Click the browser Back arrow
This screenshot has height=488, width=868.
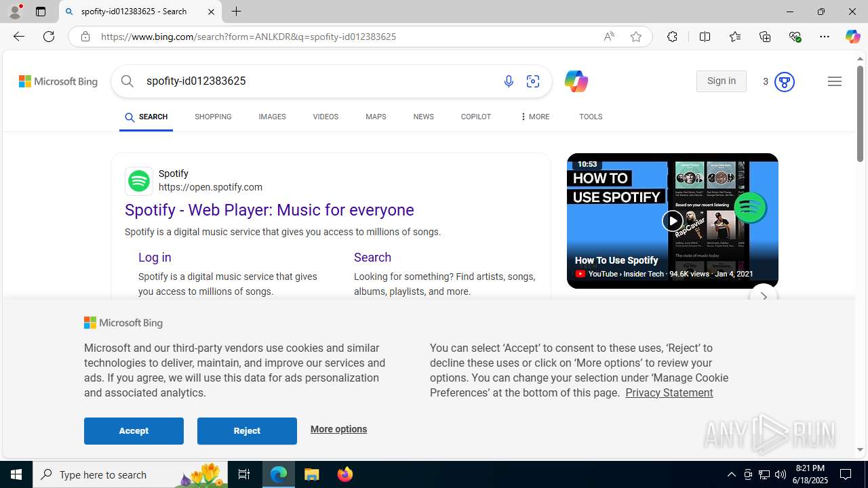(x=19, y=37)
